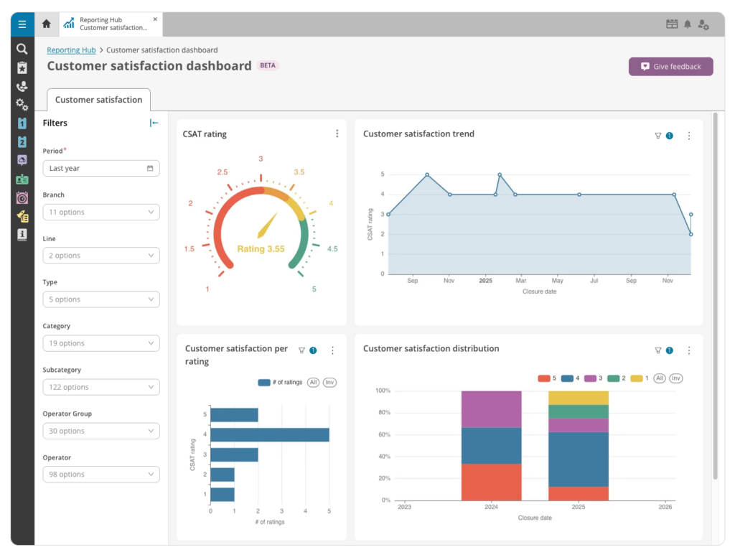Open second line incident icon
The image size is (735, 560).
pos(22,141)
